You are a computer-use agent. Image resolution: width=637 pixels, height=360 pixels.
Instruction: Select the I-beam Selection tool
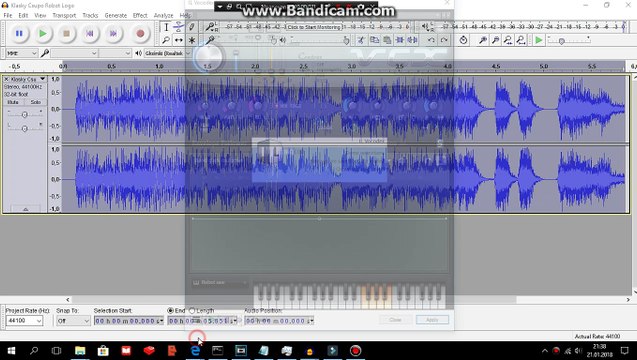(x=166, y=27)
